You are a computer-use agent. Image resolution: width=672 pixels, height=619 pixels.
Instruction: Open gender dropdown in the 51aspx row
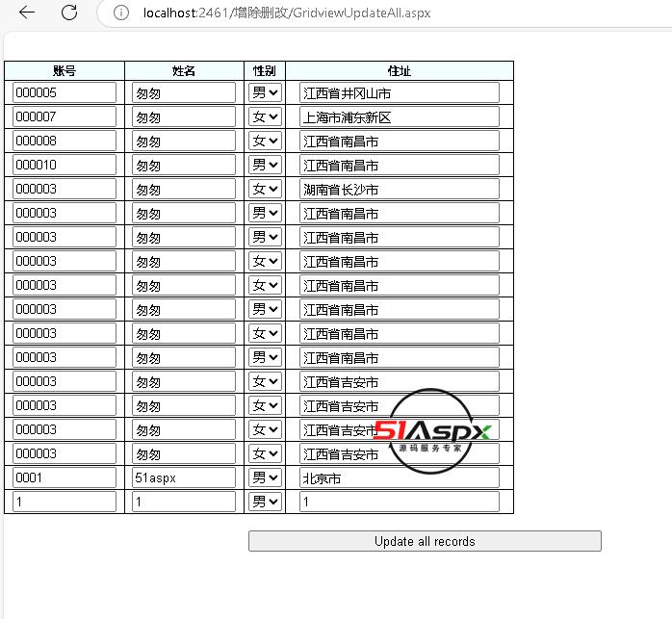pyautogui.click(x=265, y=477)
